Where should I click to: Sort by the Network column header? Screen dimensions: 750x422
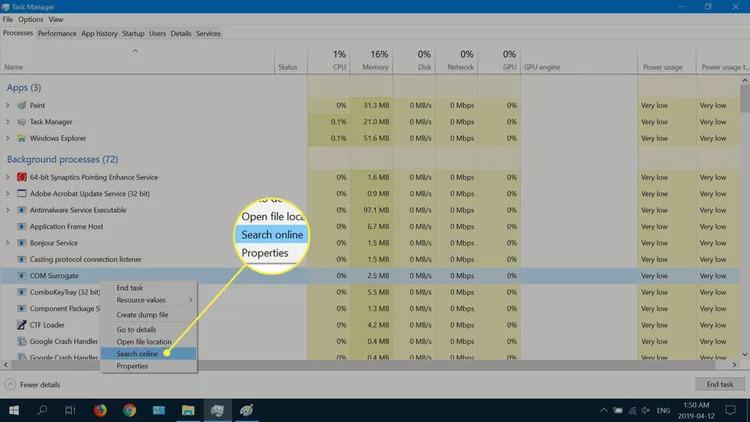coord(457,61)
